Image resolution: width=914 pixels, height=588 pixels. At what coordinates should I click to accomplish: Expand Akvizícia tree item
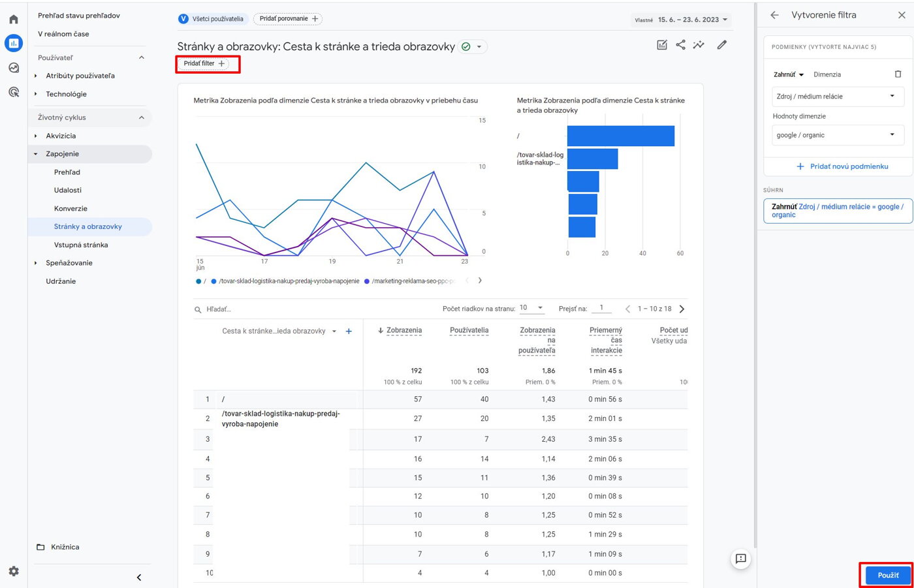click(x=36, y=136)
